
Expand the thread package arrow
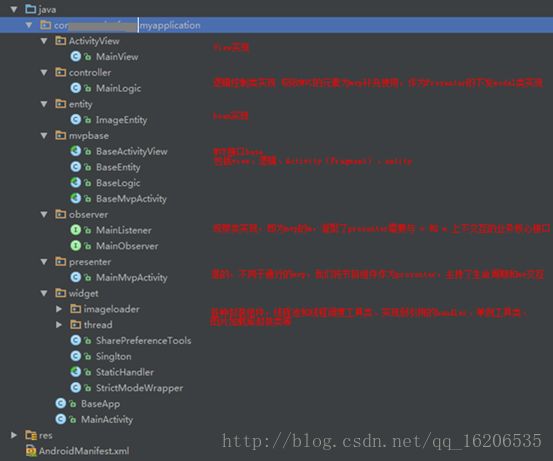coord(59,324)
